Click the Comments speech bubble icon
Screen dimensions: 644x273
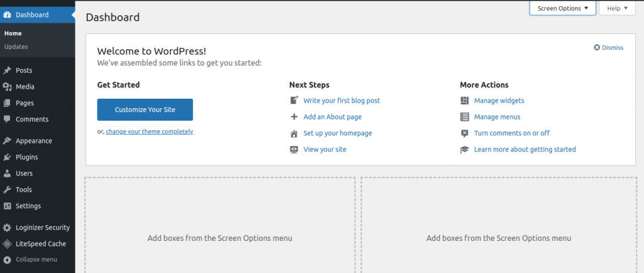pyautogui.click(x=7, y=119)
